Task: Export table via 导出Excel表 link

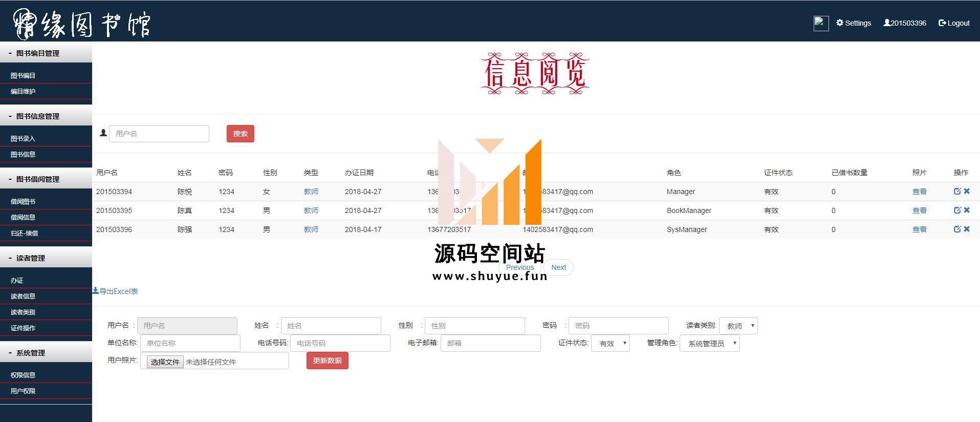Action: (115, 291)
